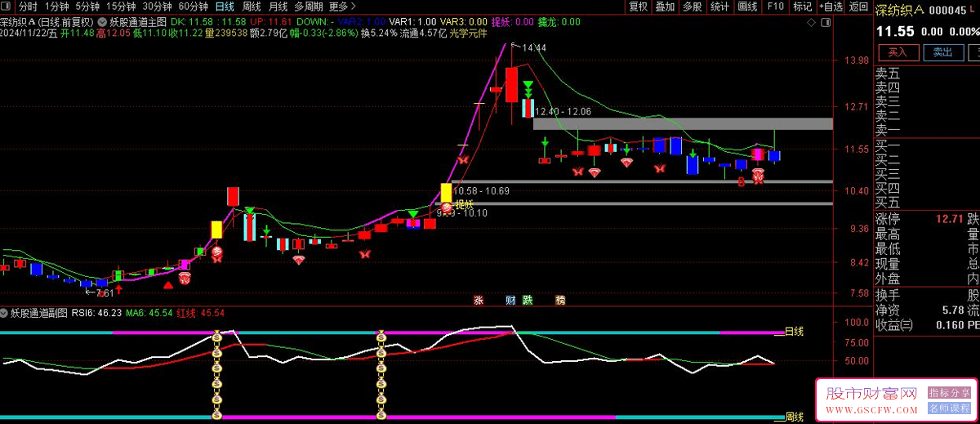Click the icon at top-left of the period bar

tap(7, 7)
